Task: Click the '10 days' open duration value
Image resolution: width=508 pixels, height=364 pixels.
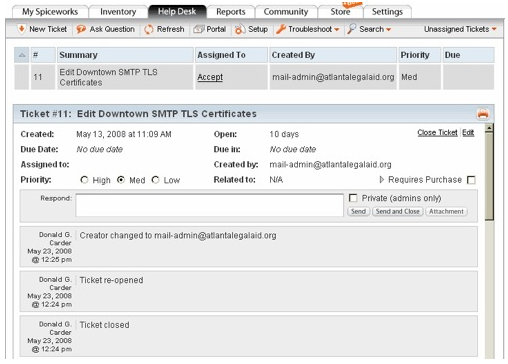Action: 284,134
